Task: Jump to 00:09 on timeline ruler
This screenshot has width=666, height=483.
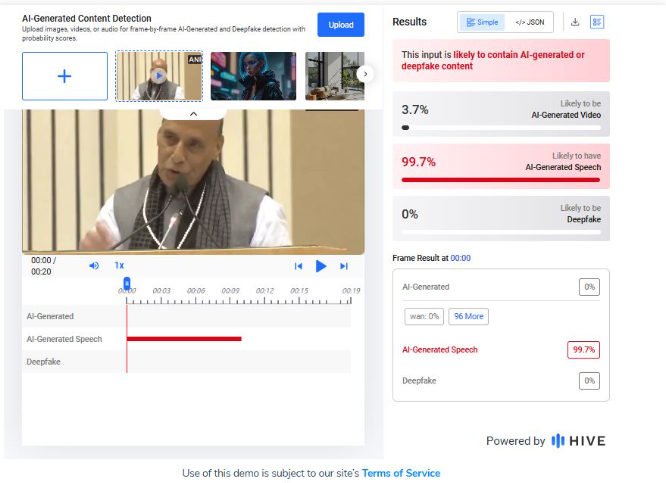Action: click(x=230, y=291)
